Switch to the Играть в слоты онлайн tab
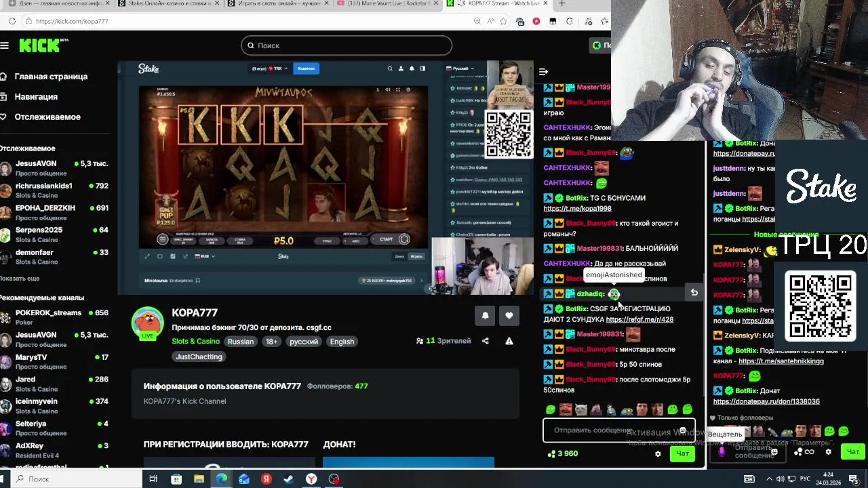This screenshot has width=868, height=488. point(278,3)
